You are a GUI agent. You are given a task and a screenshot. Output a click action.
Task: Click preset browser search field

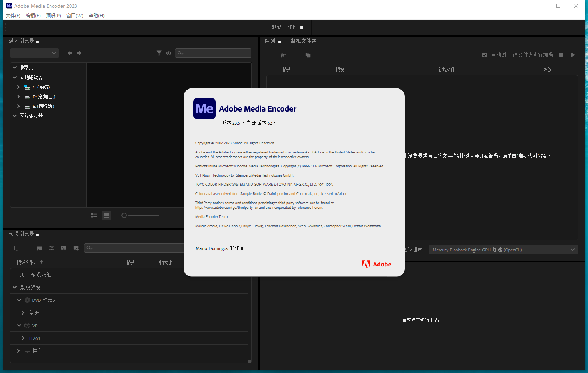tap(135, 248)
